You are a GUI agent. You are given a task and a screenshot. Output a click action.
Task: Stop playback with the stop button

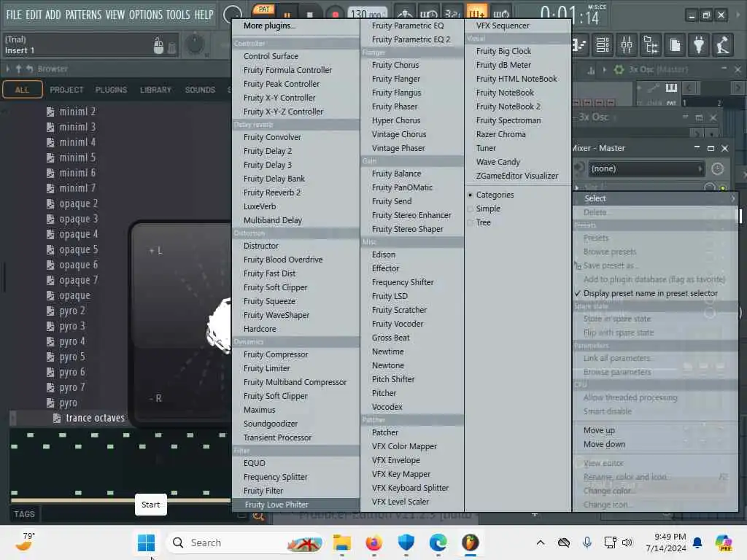coord(309,16)
